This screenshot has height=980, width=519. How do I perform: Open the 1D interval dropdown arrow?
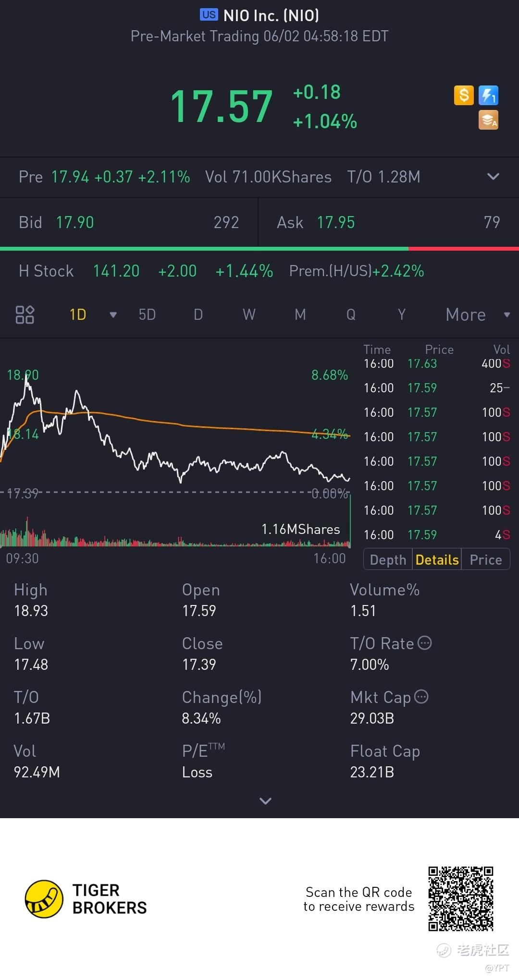coord(113,315)
